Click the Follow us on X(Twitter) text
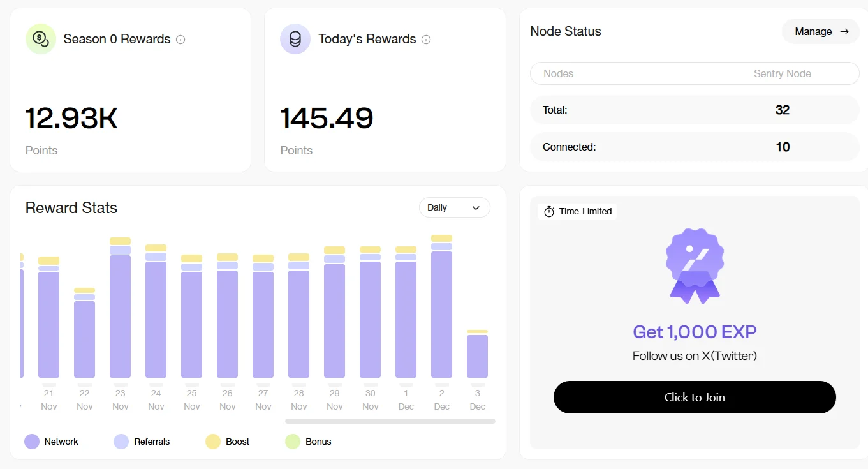 695,355
